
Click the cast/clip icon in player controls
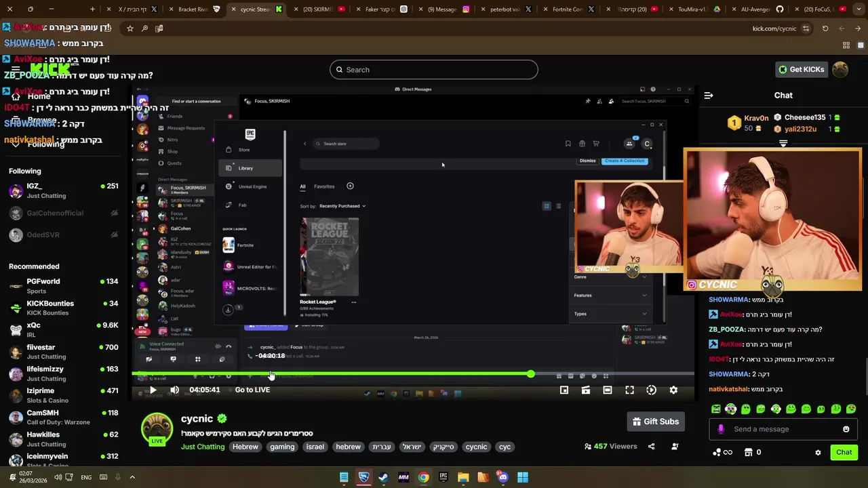(586, 390)
